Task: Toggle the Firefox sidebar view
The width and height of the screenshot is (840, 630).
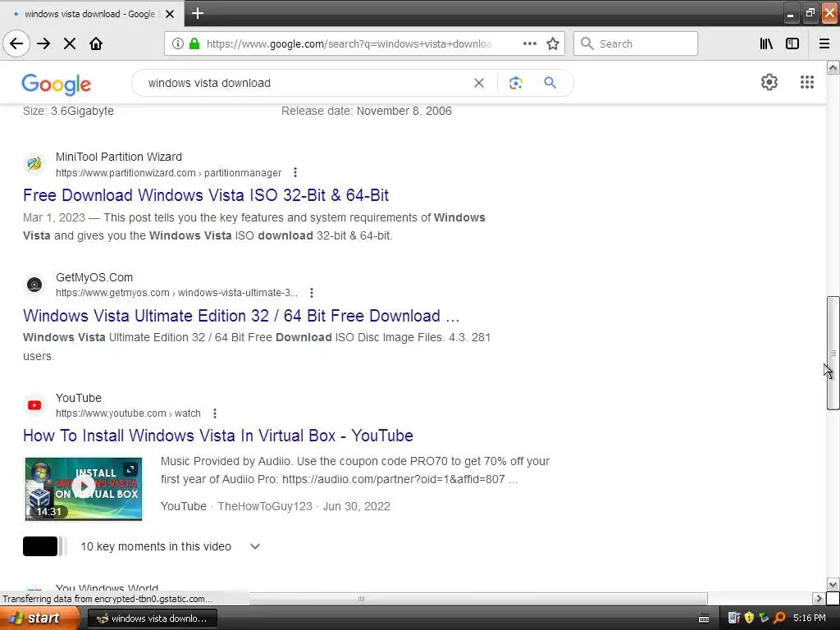Action: pos(792,43)
